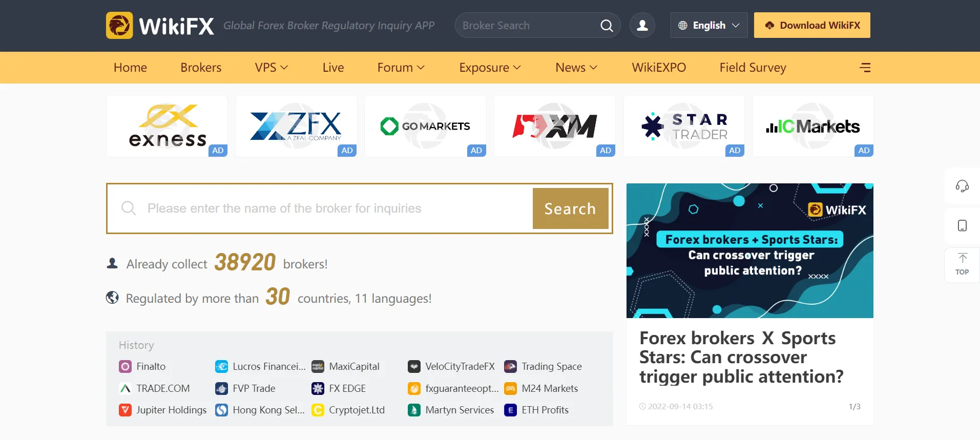Open the Trading Space history link
This screenshot has width=980, height=440.
click(x=552, y=367)
